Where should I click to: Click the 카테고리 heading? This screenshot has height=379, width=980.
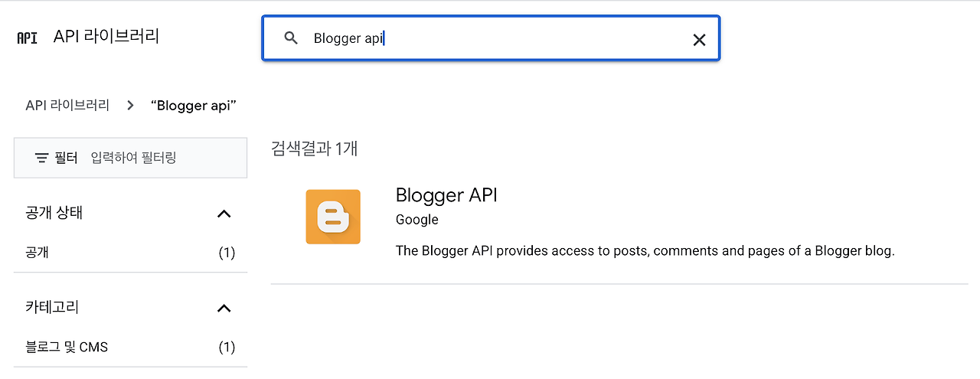52,307
